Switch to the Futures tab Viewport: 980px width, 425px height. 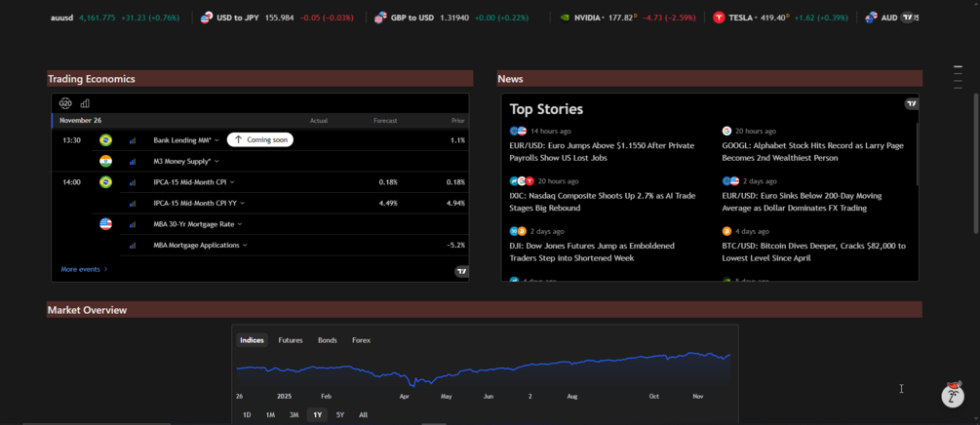291,340
